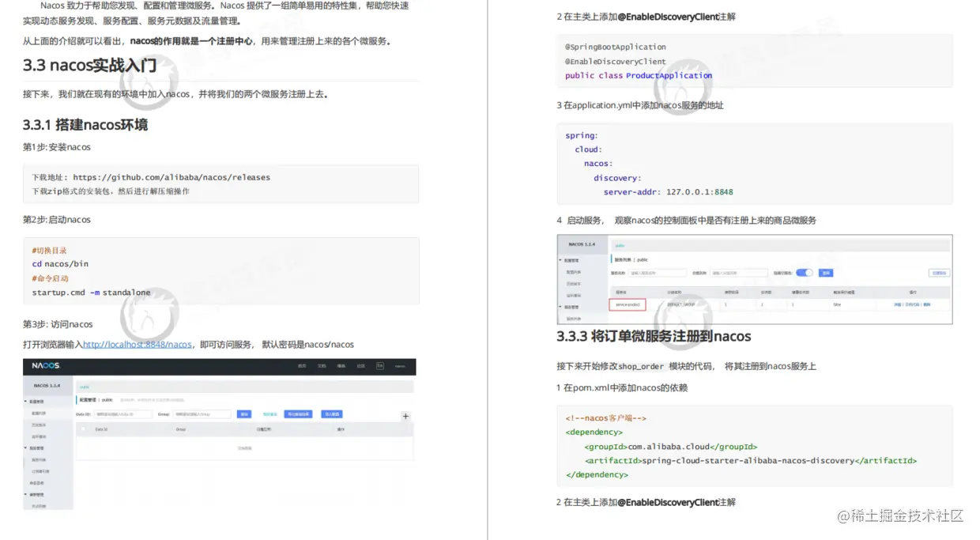Open 历史版本 in the config page sidebar
The image size is (980, 540).
(40, 425)
